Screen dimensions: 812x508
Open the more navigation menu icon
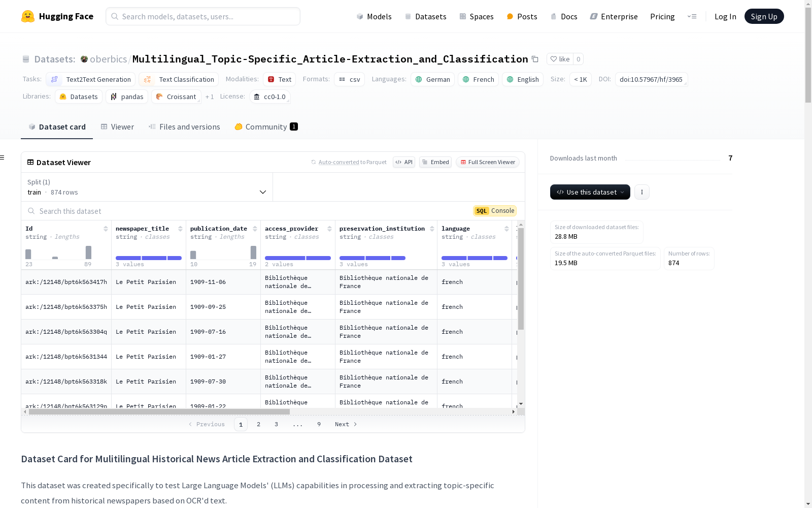pos(692,16)
